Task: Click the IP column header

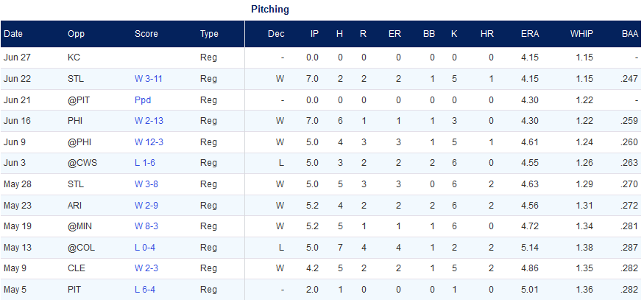Action: tap(314, 34)
